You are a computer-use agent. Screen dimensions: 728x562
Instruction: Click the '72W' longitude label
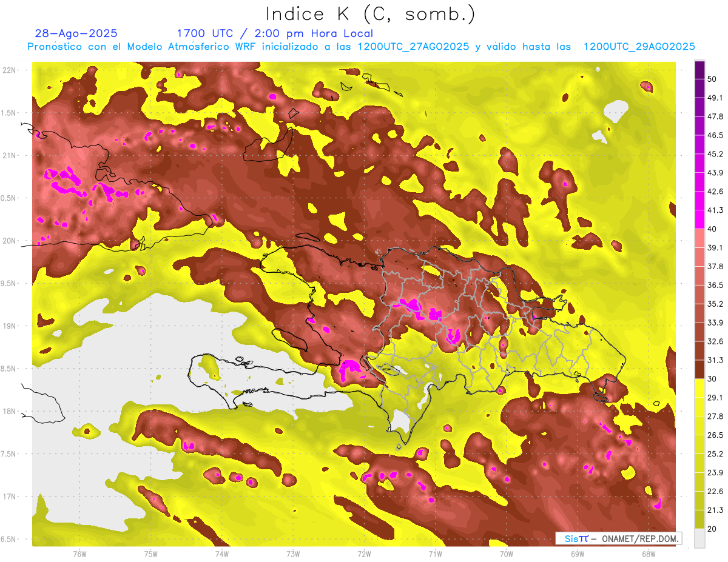pyautogui.click(x=364, y=554)
